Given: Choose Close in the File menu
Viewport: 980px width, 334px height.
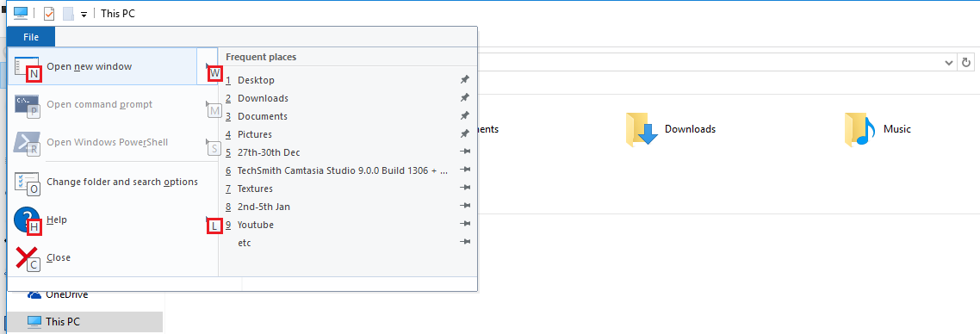Looking at the screenshot, I should 113,257.
